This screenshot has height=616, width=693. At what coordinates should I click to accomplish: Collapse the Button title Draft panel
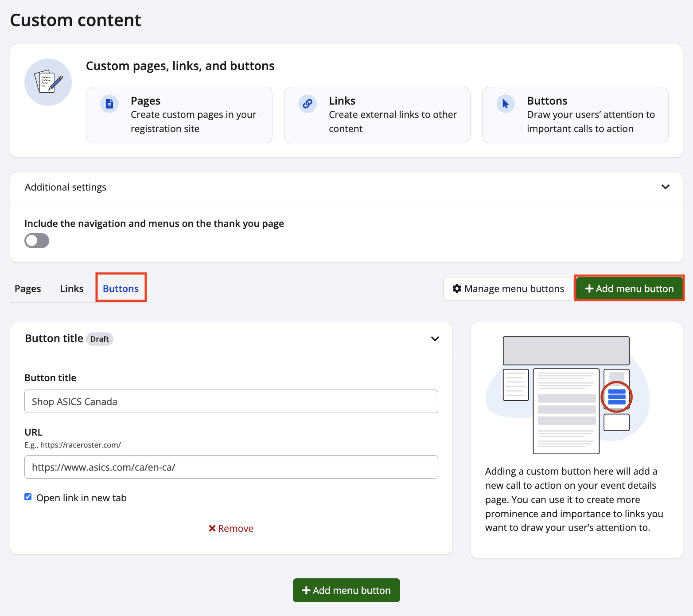[435, 339]
